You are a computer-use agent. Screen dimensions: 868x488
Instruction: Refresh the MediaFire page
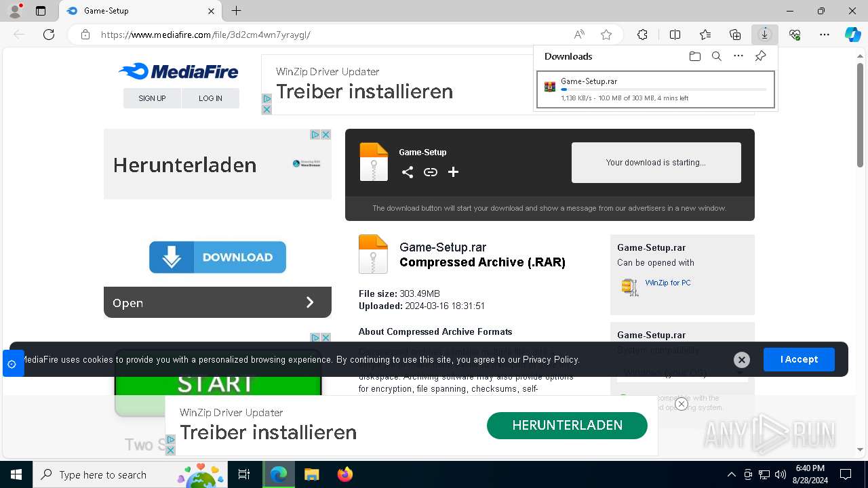[x=49, y=35]
